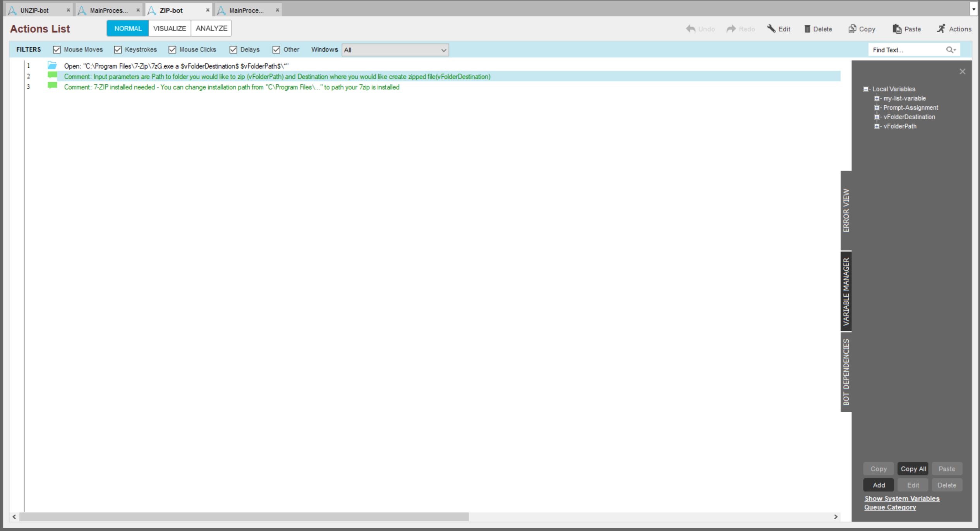Image resolution: width=980 pixels, height=531 pixels.
Task: Click the Paste clipboard icon in toolbar
Action: (x=897, y=29)
